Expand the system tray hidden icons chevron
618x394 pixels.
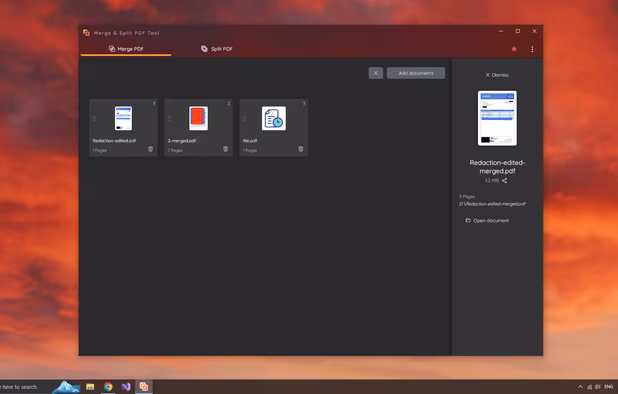[580, 387]
